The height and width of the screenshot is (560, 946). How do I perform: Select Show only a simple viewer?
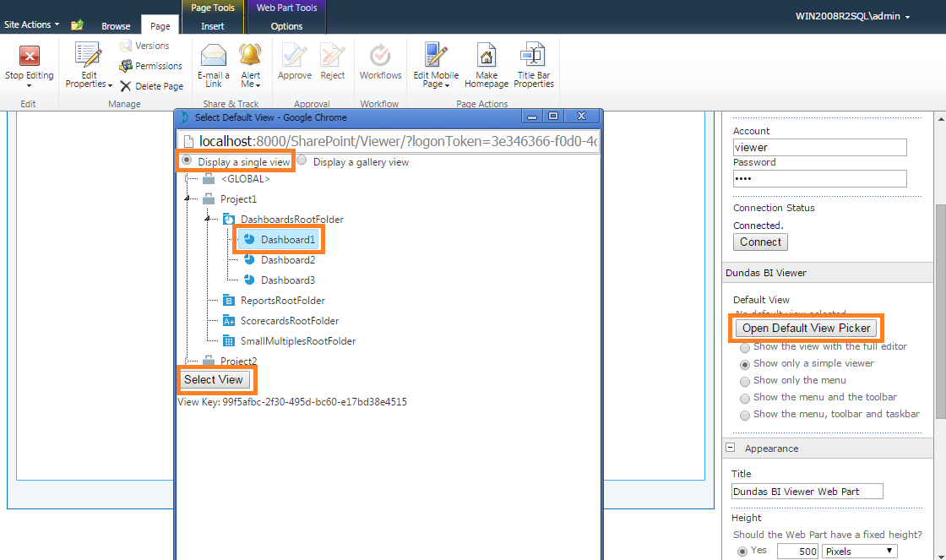click(x=745, y=365)
